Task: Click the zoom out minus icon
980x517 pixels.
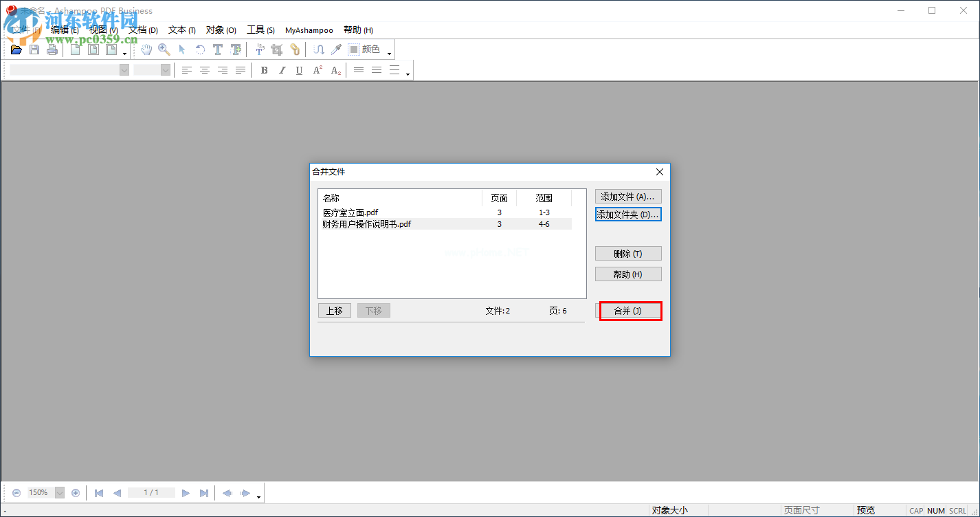Action: tap(16, 492)
